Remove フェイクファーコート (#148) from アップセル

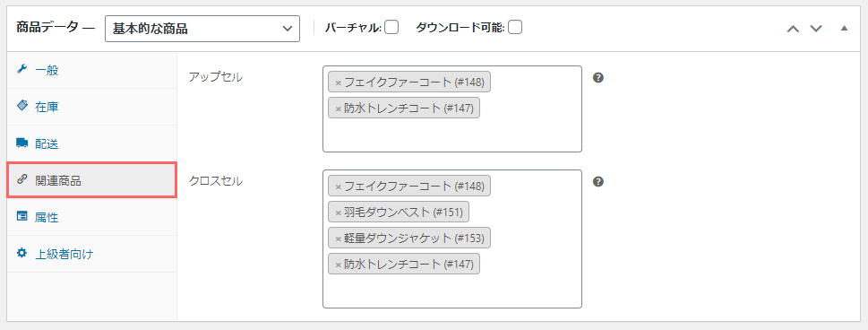(x=338, y=83)
